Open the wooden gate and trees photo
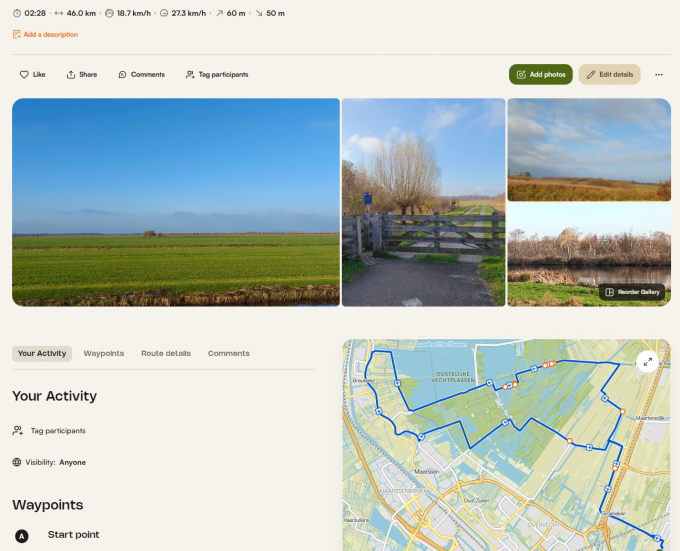 (424, 202)
